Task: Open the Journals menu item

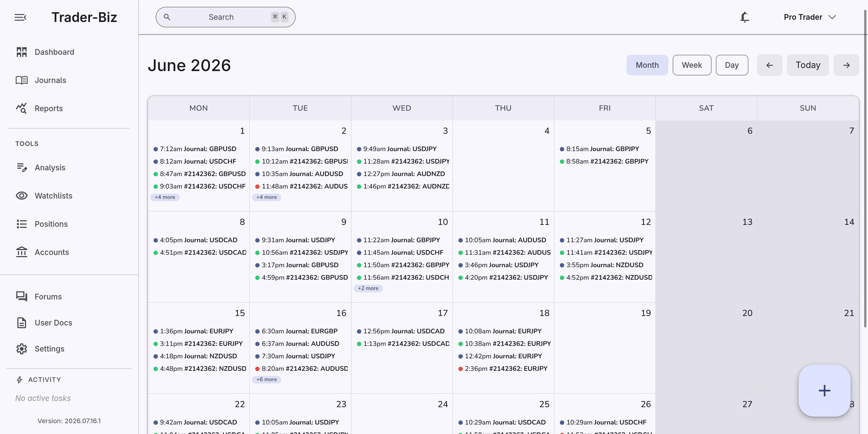Action: point(69,80)
